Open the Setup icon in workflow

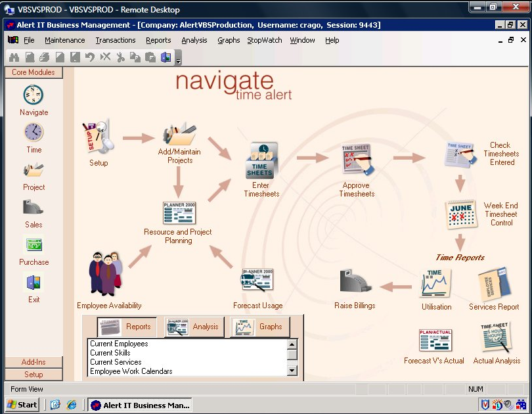coord(99,137)
